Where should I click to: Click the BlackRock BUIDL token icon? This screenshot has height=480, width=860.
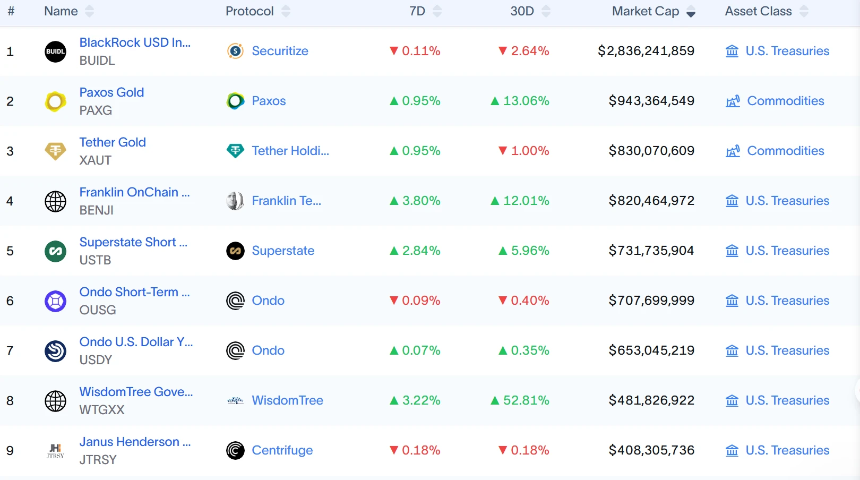pyautogui.click(x=56, y=51)
